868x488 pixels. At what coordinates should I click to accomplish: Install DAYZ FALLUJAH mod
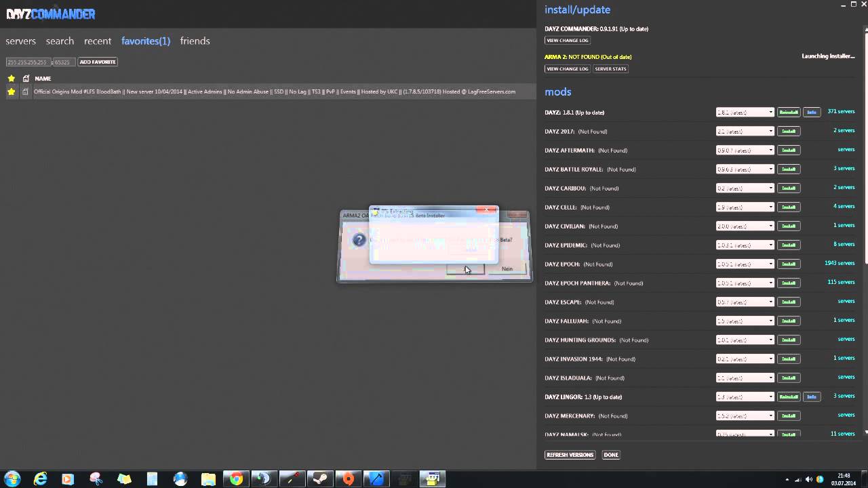click(789, 321)
